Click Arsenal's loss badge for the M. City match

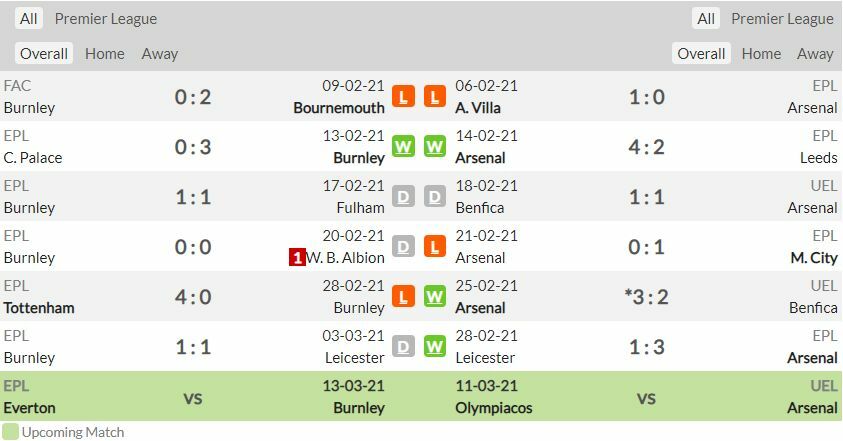[434, 247]
